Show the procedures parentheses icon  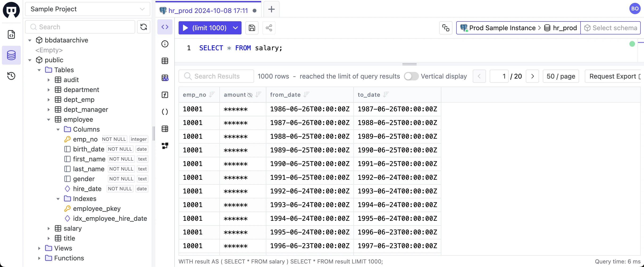point(165,112)
